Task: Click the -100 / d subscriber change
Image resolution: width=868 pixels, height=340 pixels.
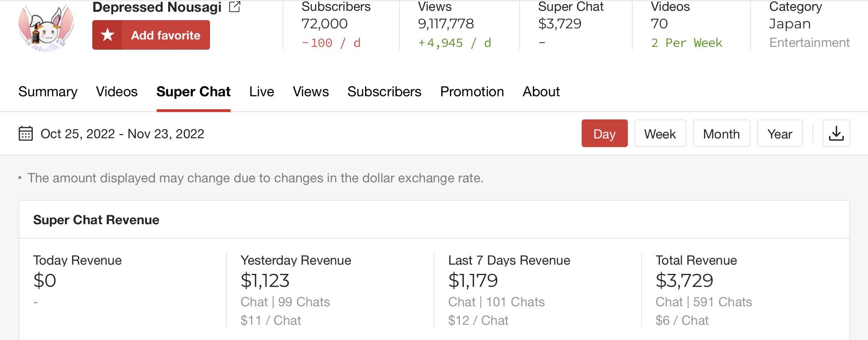Action: coord(331,43)
